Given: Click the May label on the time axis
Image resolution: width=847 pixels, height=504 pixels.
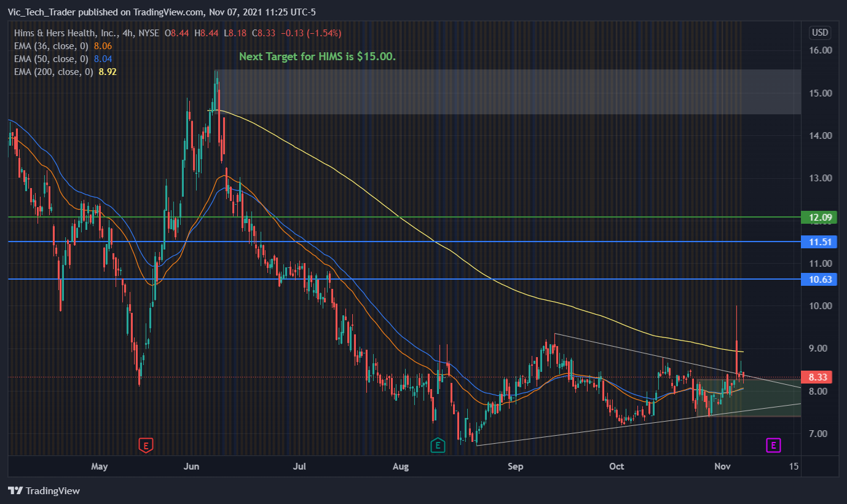Looking at the screenshot, I should [x=99, y=467].
